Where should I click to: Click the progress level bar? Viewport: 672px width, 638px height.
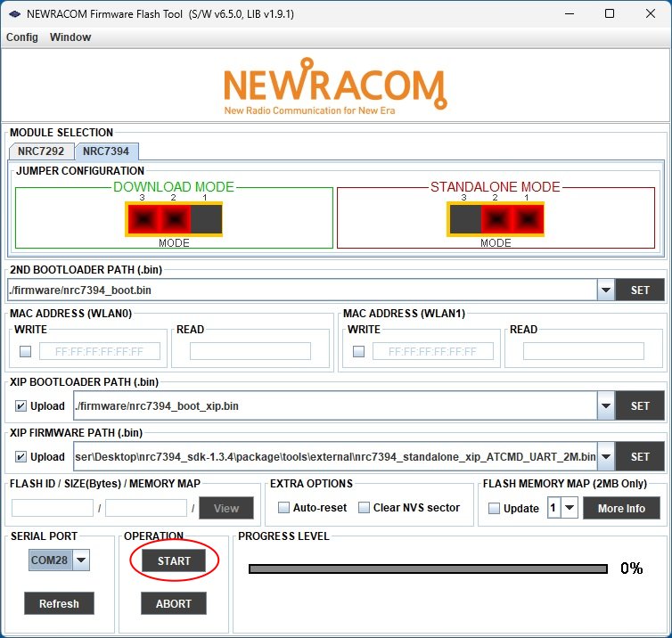coord(428,568)
